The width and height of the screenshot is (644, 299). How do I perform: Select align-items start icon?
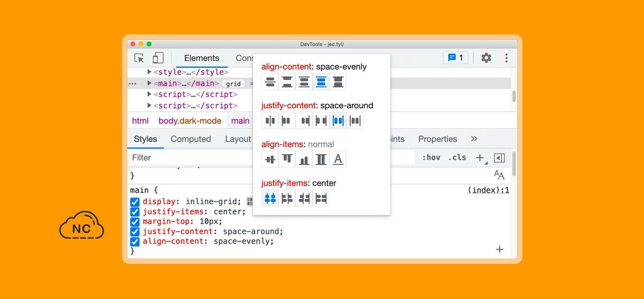(287, 159)
